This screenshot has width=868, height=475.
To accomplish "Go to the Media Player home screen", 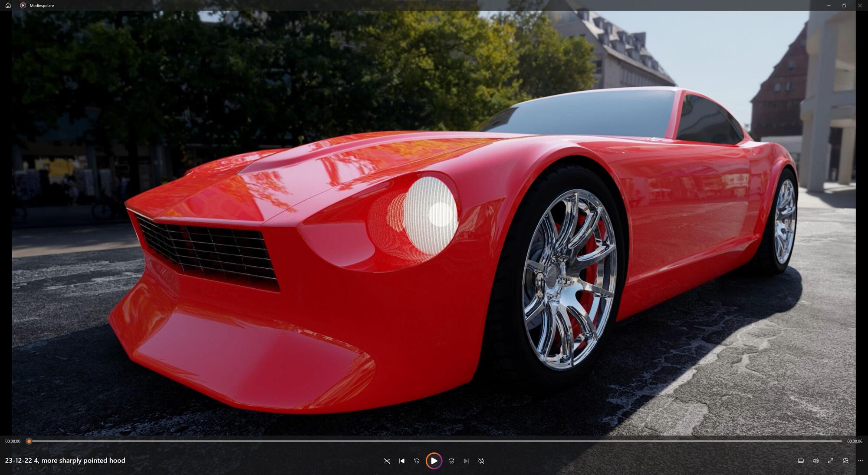I will 8,5.
